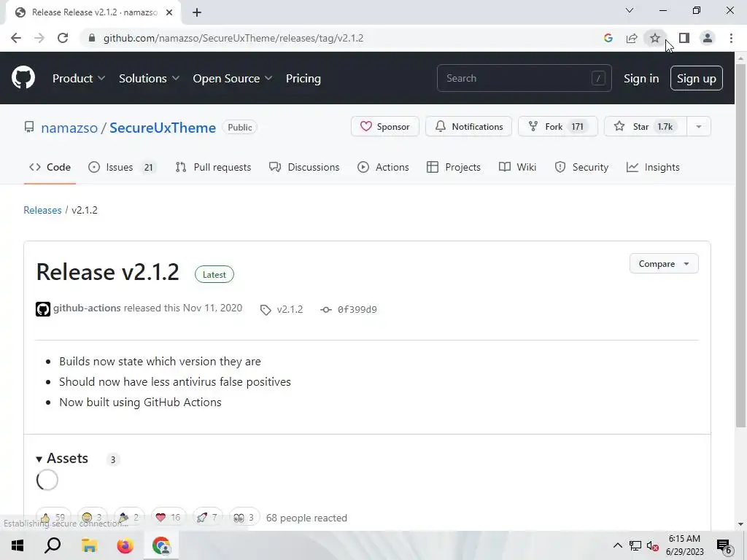Open commit 0f399d9

349,309
